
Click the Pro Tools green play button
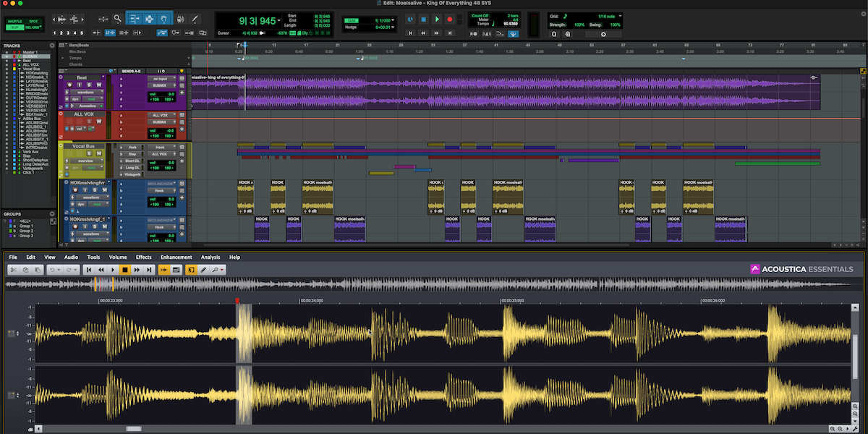point(437,20)
